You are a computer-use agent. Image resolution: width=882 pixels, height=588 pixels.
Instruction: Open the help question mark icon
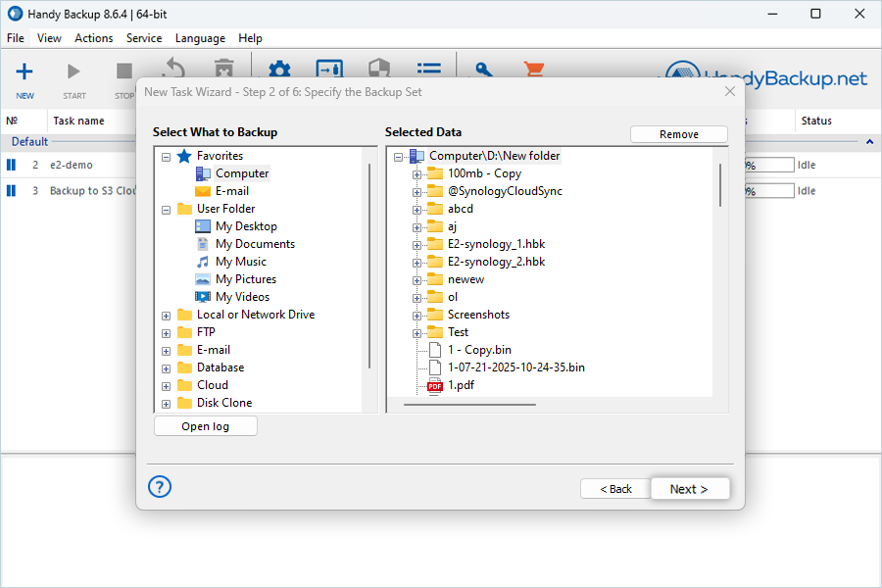tap(160, 487)
